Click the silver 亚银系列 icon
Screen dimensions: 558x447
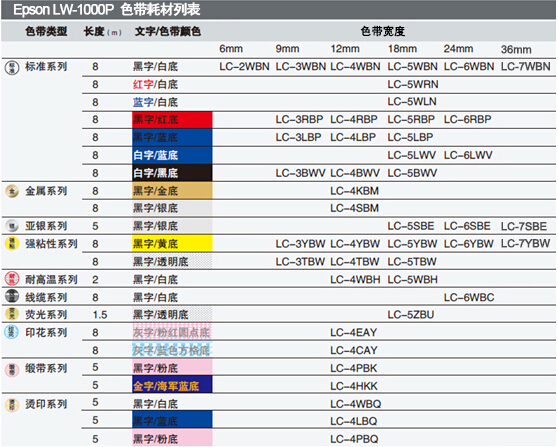[12, 226]
